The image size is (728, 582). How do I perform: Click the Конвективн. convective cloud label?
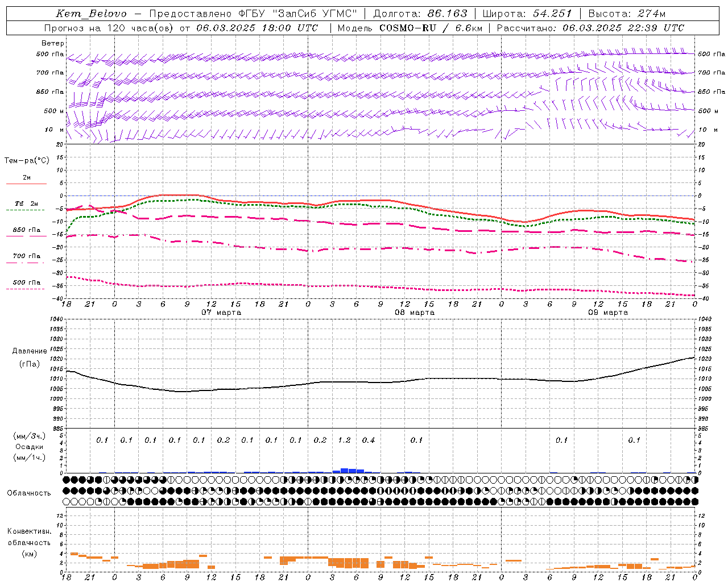pyautogui.click(x=30, y=531)
